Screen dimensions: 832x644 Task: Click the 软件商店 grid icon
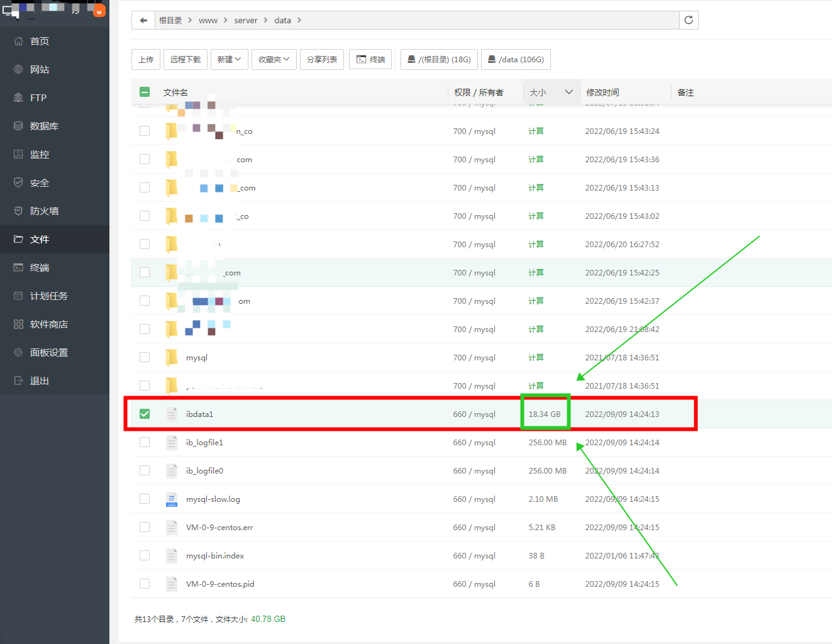pyautogui.click(x=18, y=324)
